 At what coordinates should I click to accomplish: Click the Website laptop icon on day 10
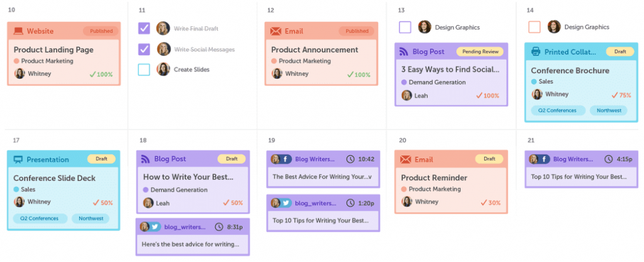(18, 31)
